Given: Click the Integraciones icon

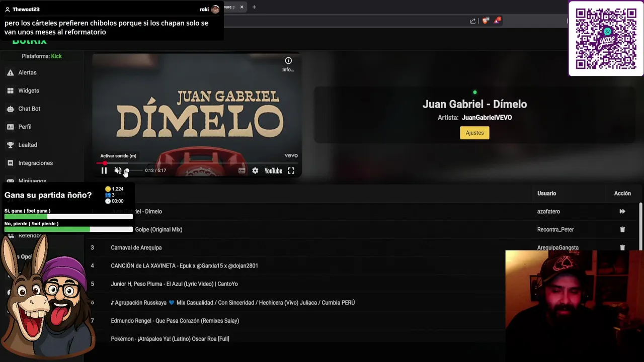Looking at the screenshot, I should point(10,163).
